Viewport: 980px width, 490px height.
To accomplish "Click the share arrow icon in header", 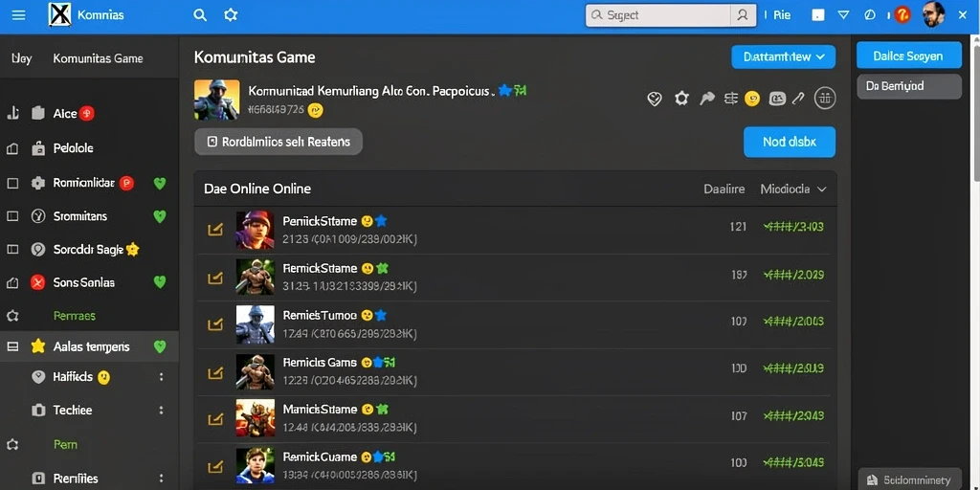I will (707, 99).
